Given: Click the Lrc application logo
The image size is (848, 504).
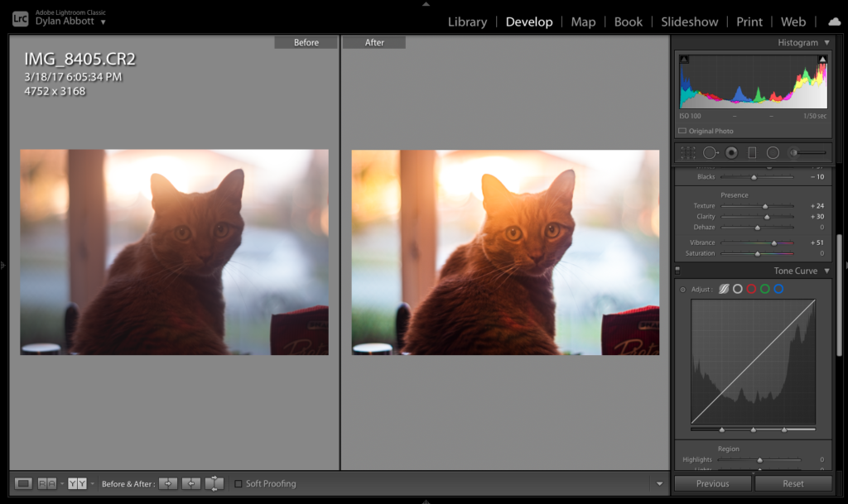Looking at the screenshot, I should coord(20,19).
